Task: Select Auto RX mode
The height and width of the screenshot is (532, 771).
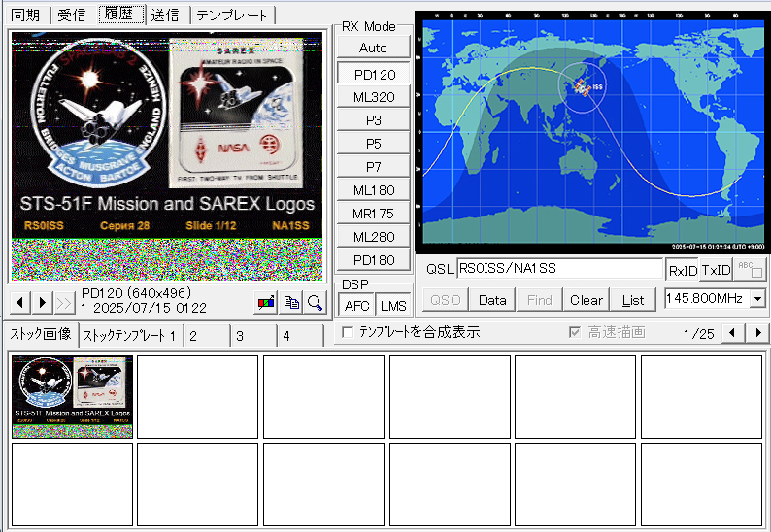Action: (373, 48)
